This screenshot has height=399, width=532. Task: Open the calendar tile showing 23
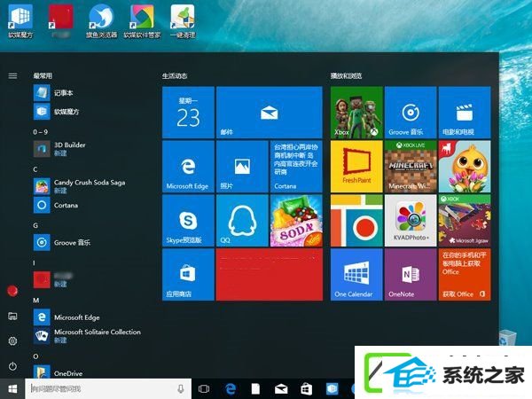(x=188, y=113)
